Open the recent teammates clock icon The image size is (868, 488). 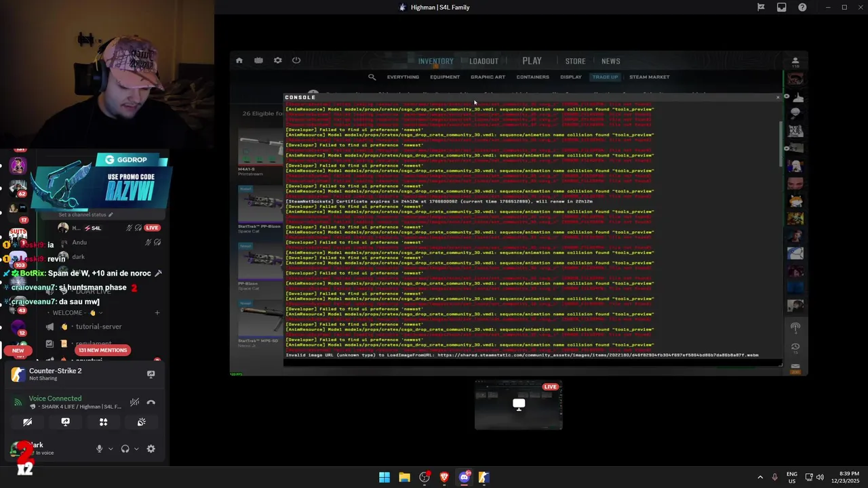tap(795, 347)
